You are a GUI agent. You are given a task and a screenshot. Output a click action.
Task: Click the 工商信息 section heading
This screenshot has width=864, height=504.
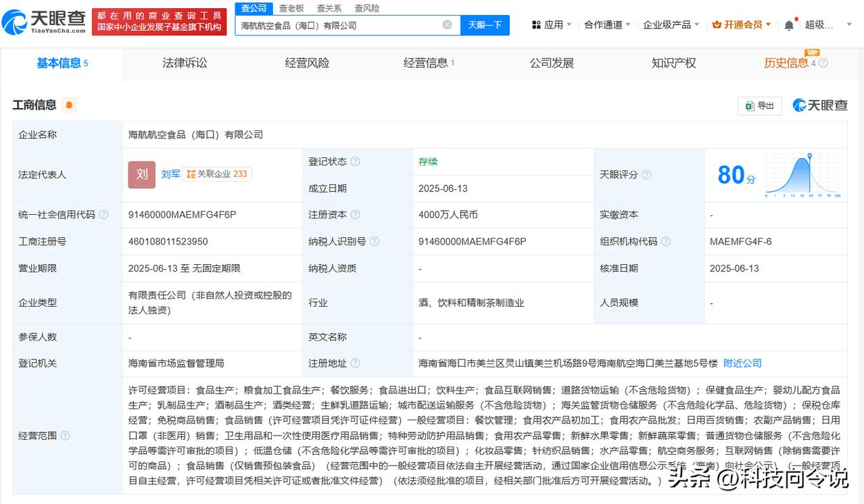[34, 105]
